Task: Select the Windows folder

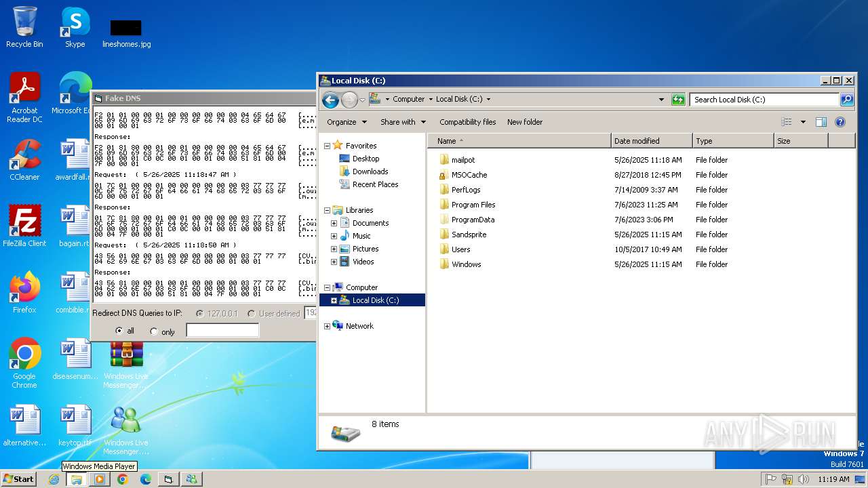Action: tap(466, 264)
